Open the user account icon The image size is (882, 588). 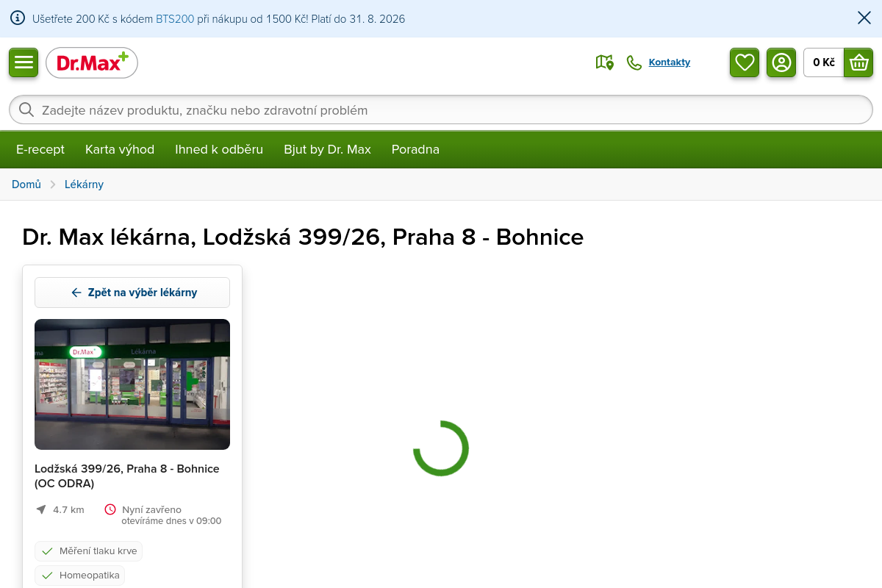coord(781,62)
